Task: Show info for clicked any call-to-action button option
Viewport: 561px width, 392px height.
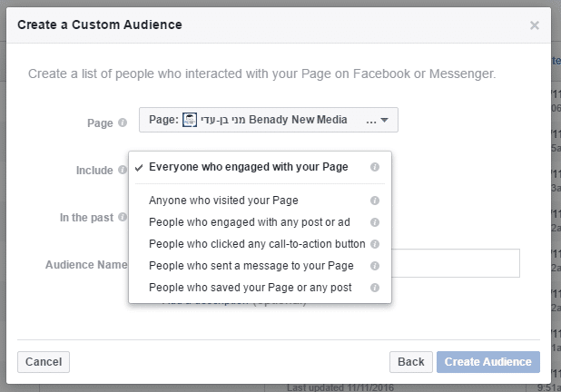Action: (375, 244)
